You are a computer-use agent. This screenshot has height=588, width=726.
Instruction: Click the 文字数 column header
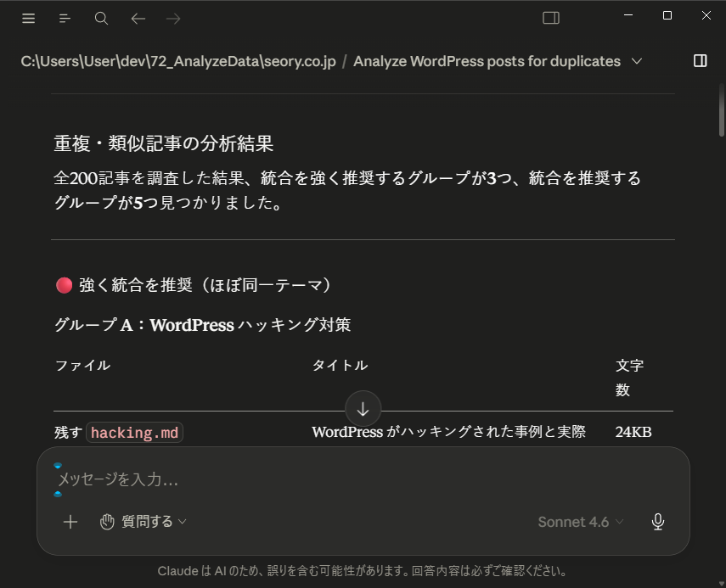click(x=629, y=378)
